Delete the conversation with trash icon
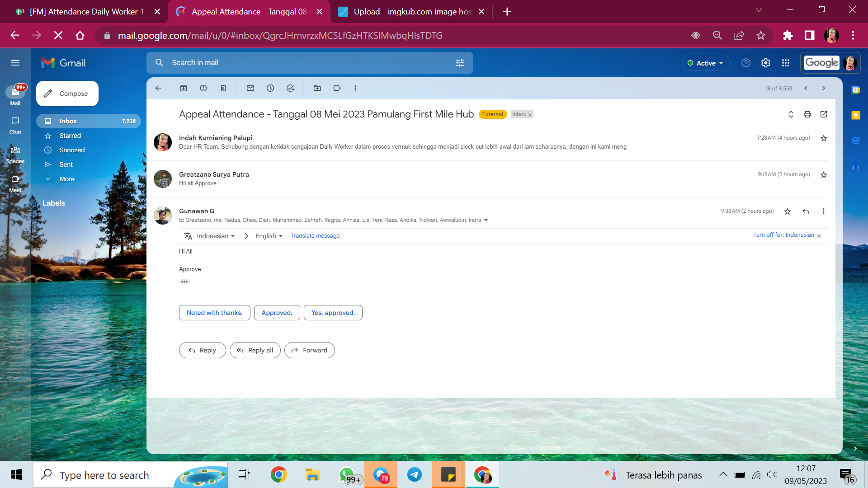Screen dimensions: 868x488 point(223,88)
